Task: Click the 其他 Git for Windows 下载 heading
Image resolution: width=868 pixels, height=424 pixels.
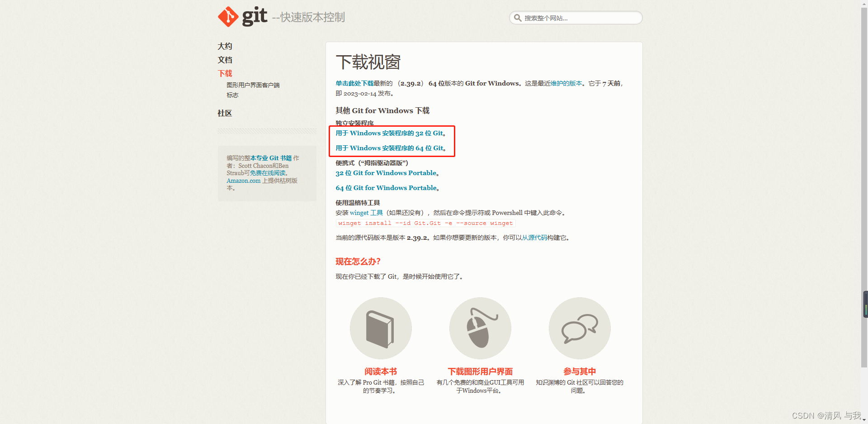Action: pos(382,110)
